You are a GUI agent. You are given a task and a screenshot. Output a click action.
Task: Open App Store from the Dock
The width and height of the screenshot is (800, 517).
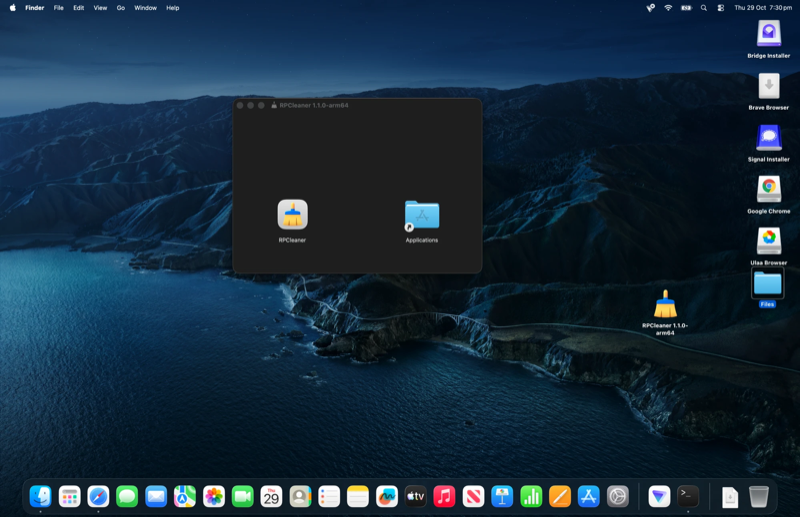pos(589,496)
